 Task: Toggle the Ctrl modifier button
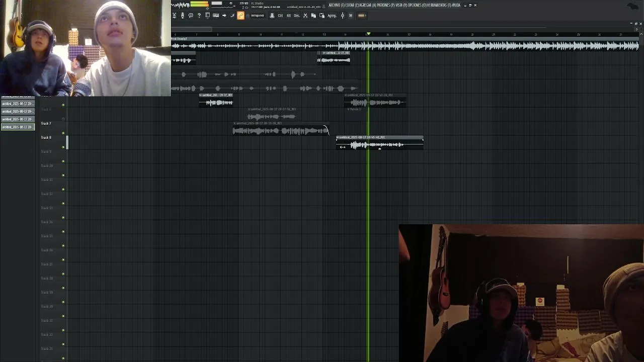[280, 16]
